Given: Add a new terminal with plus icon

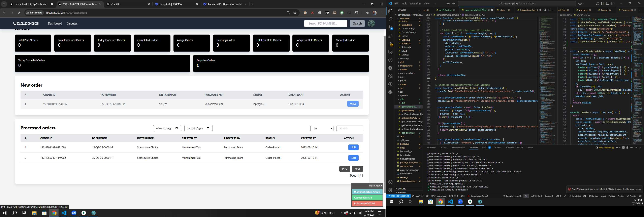Looking at the screenshot, I should [x=617, y=147].
